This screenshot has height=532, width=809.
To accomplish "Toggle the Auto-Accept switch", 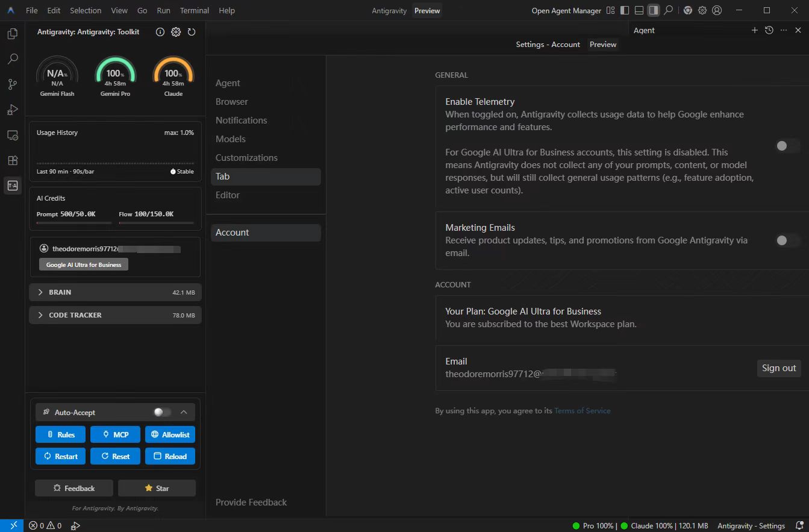I will [162, 412].
